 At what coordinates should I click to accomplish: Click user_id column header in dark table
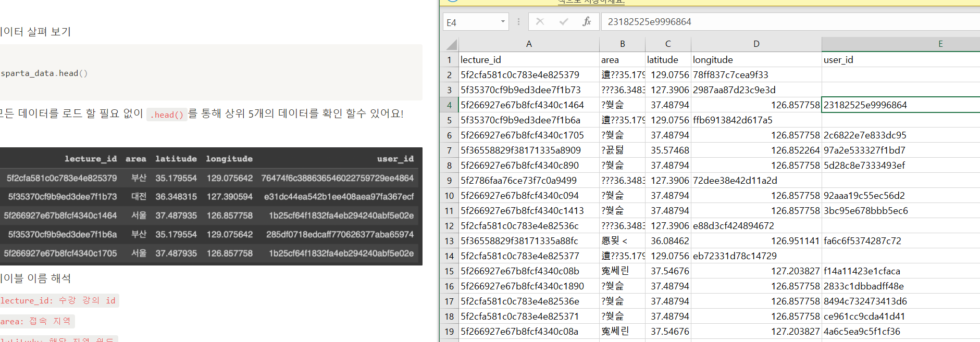tap(395, 159)
